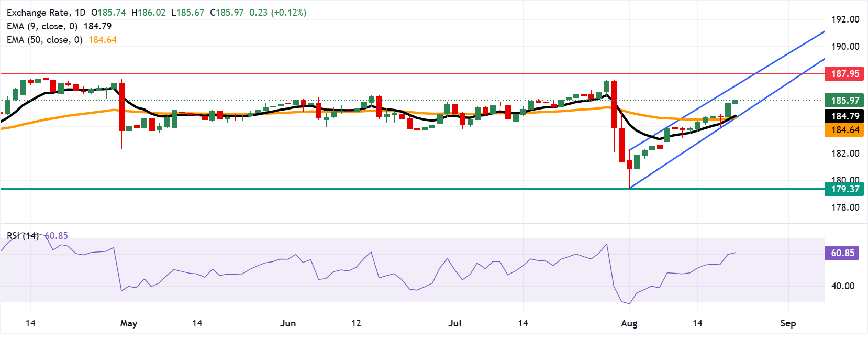This screenshot has width=868, height=339.
Task: Click the 60.85 purple RSI value label
Action: click(x=842, y=253)
